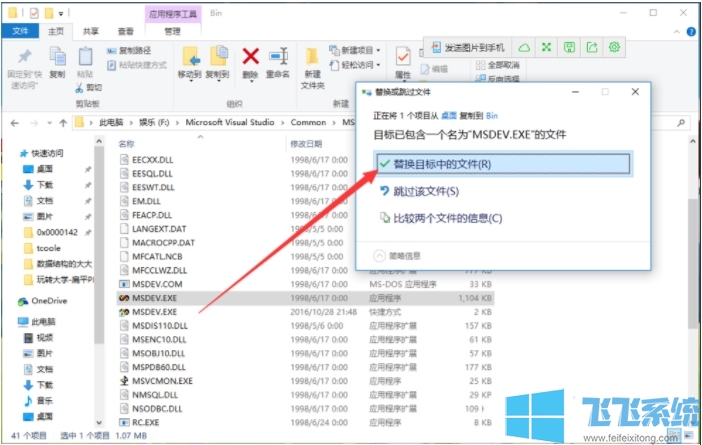
Task: Select Copy path option
Action: pos(129,51)
